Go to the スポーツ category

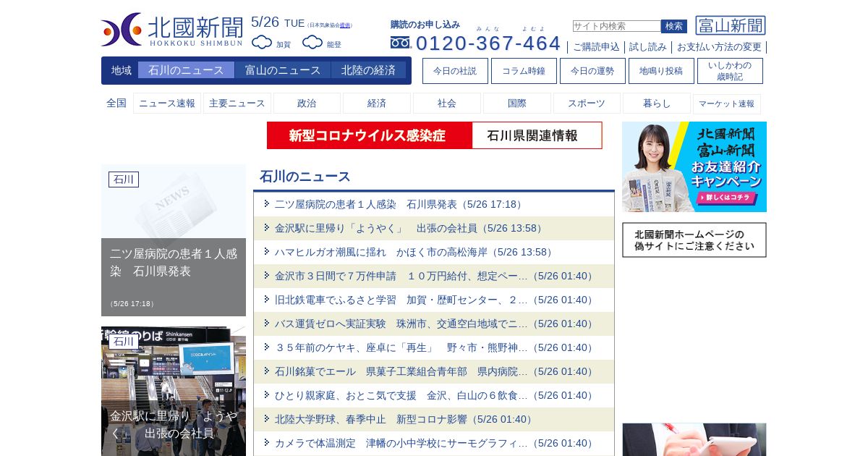[586, 104]
